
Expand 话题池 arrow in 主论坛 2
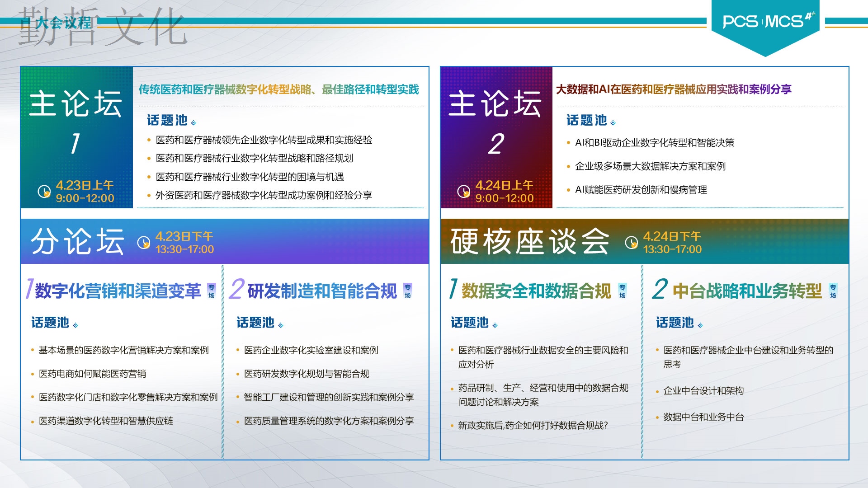(x=613, y=122)
